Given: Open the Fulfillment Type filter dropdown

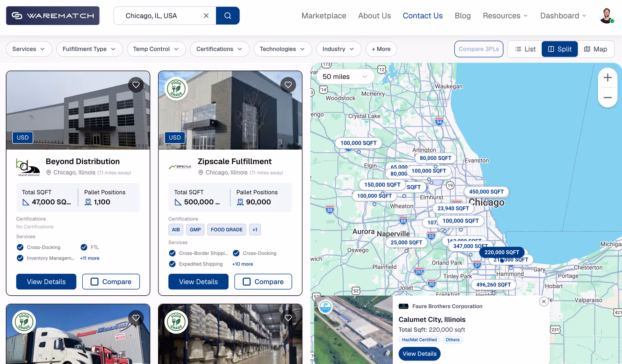Looking at the screenshot, I should click(89, 49).
